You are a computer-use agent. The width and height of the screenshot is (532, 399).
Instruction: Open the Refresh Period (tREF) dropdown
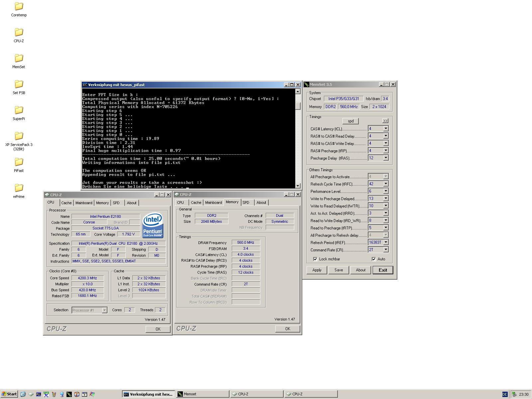pos(386,242)
